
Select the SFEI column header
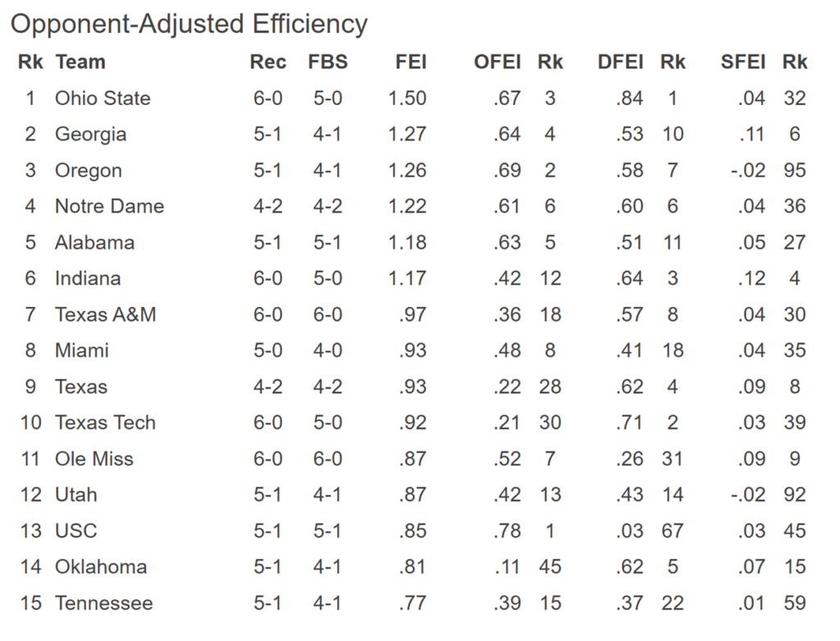742,62
